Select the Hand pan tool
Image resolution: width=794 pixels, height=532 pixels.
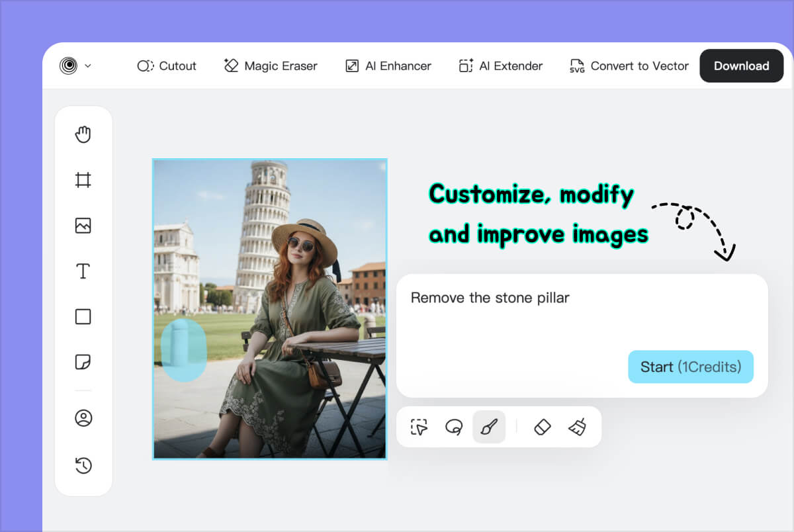[83, 135]
